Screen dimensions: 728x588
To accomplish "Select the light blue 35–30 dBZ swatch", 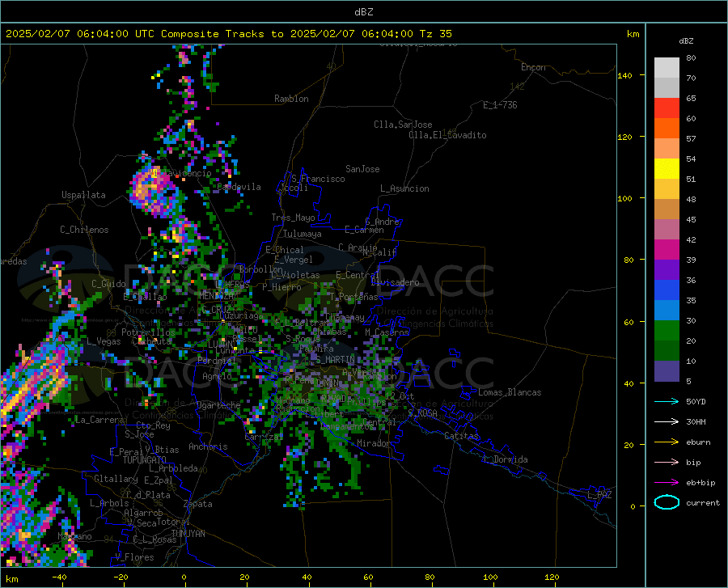I will pos(667,311).
